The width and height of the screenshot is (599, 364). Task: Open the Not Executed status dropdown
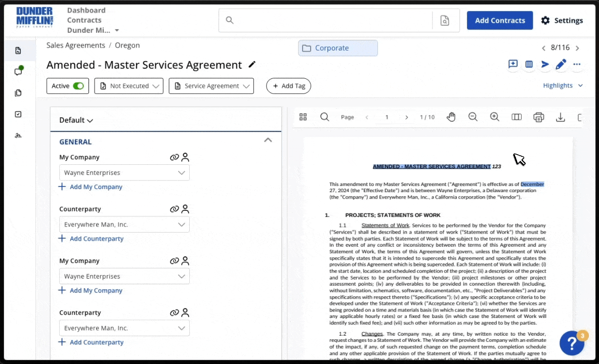tap(129, 86)
